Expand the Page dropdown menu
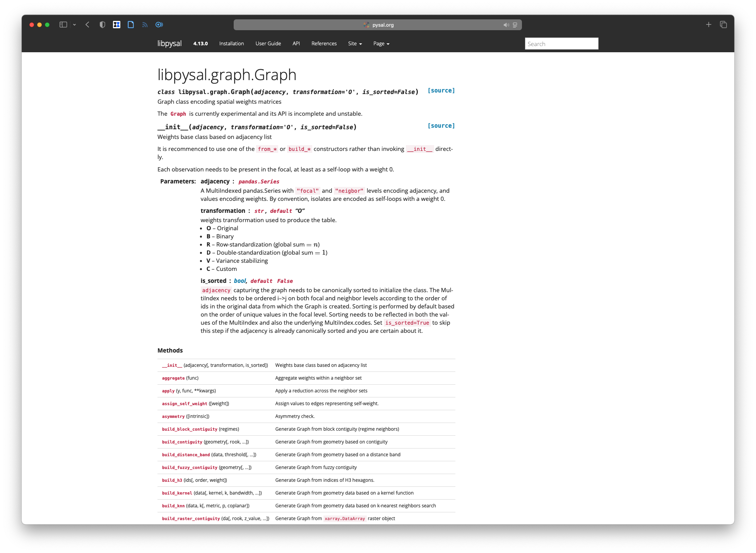The image size is (756, 553). click(x=381, y=44)
